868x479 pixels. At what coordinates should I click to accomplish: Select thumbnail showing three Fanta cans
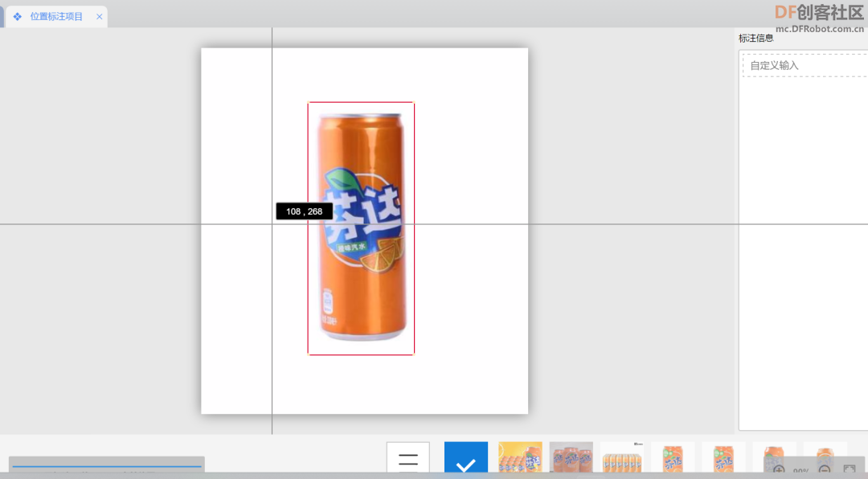coord(571,457)
